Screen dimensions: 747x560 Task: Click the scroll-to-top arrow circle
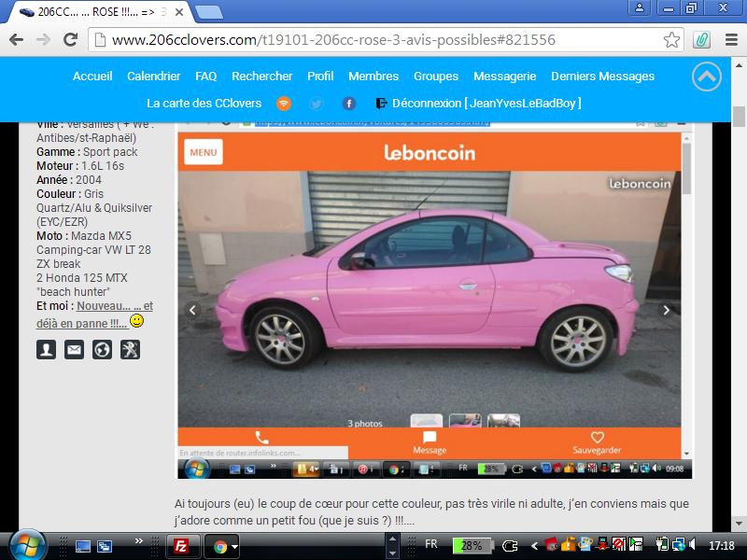pyautogui.click(x=707, y=77)
